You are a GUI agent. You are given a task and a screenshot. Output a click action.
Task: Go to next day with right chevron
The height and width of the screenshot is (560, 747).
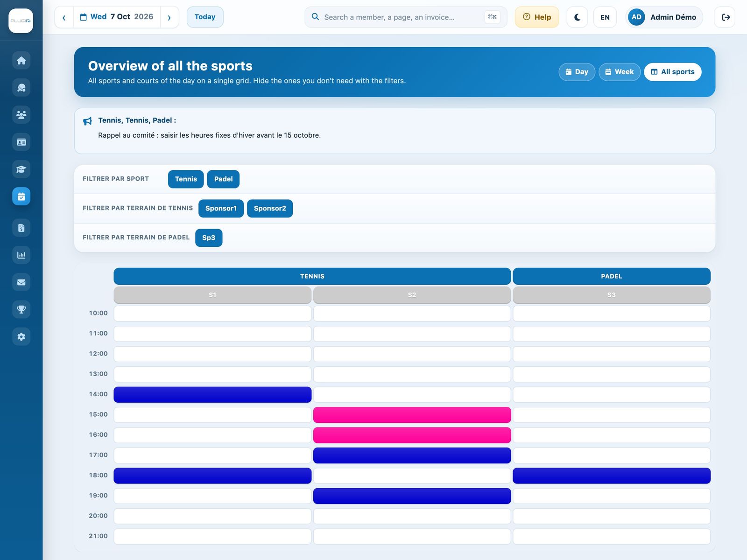[169, 17]
